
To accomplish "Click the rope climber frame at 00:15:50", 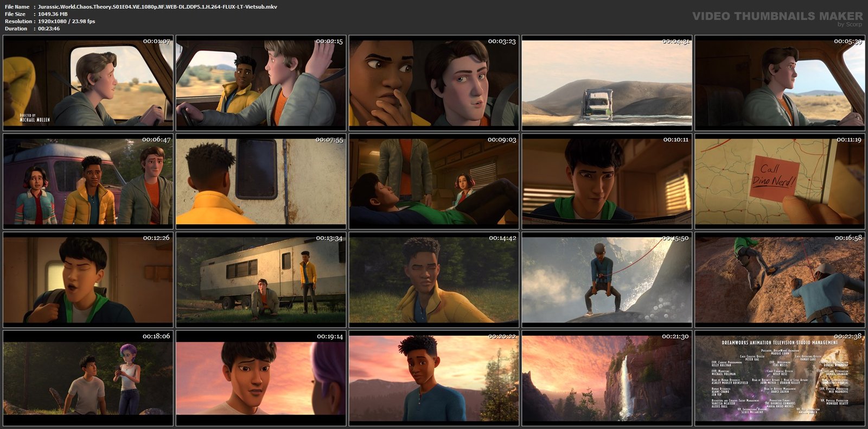I will (607, 280).
